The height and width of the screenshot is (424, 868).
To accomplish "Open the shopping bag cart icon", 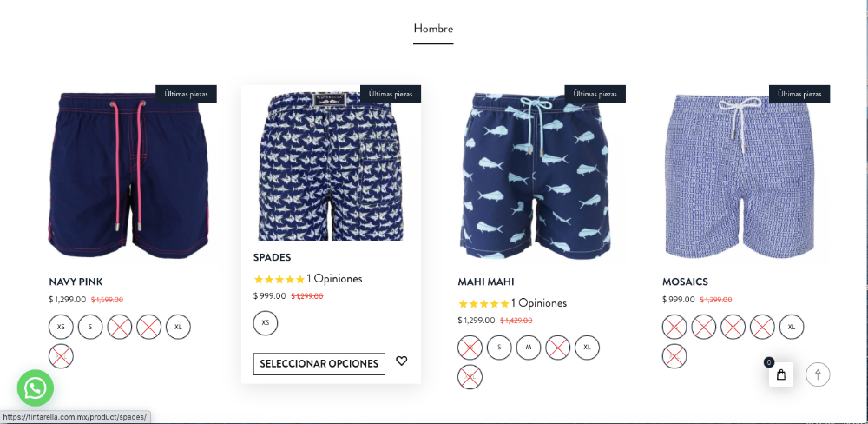I will pyautogui.click(x=780, y=374).
